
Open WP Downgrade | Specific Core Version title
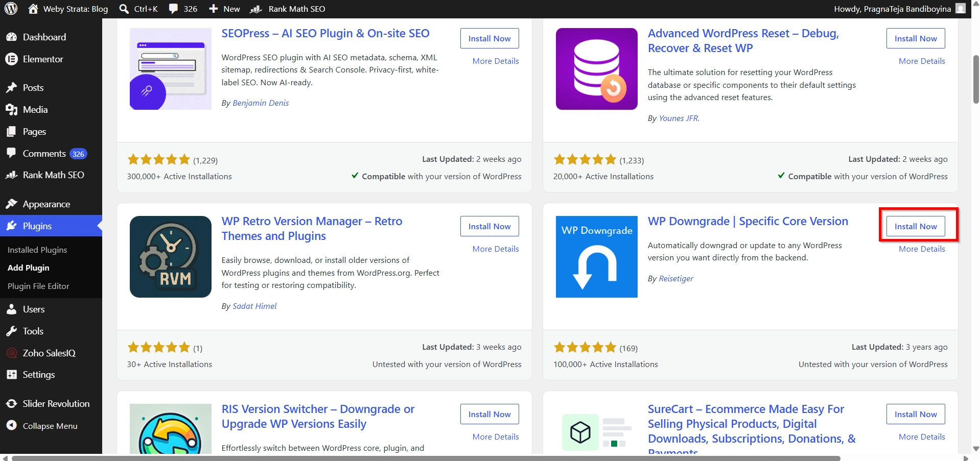click(748, 221)
